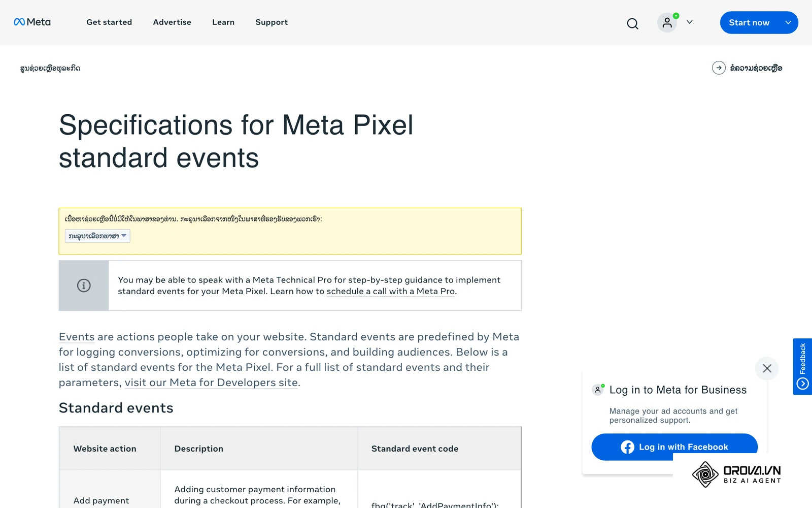
Task: Click the user account avatar icon
Action: tap(667, 22)
